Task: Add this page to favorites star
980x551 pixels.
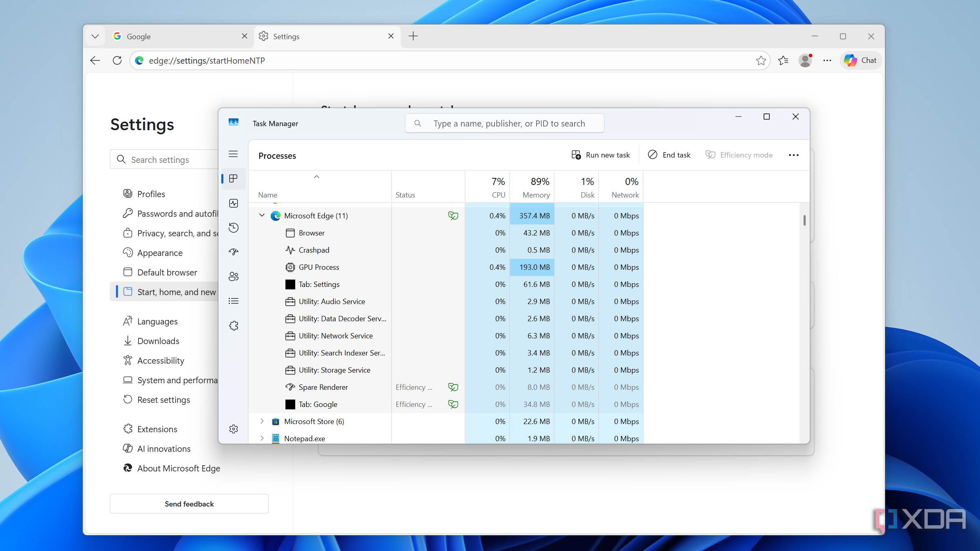Action: (x=761, y=60)
